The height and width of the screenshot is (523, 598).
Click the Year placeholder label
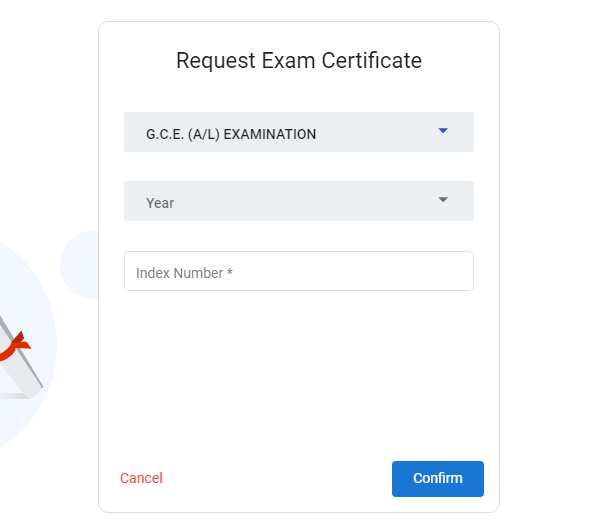(160, 203)
